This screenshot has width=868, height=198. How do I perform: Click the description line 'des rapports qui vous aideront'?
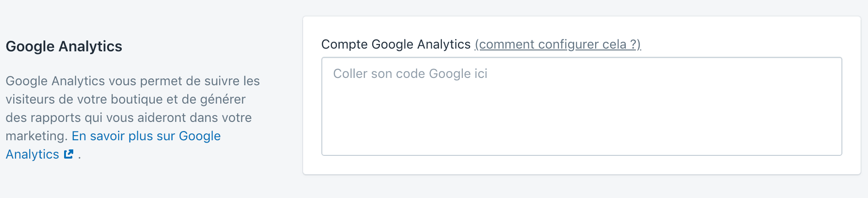click(x=129, y=118)
